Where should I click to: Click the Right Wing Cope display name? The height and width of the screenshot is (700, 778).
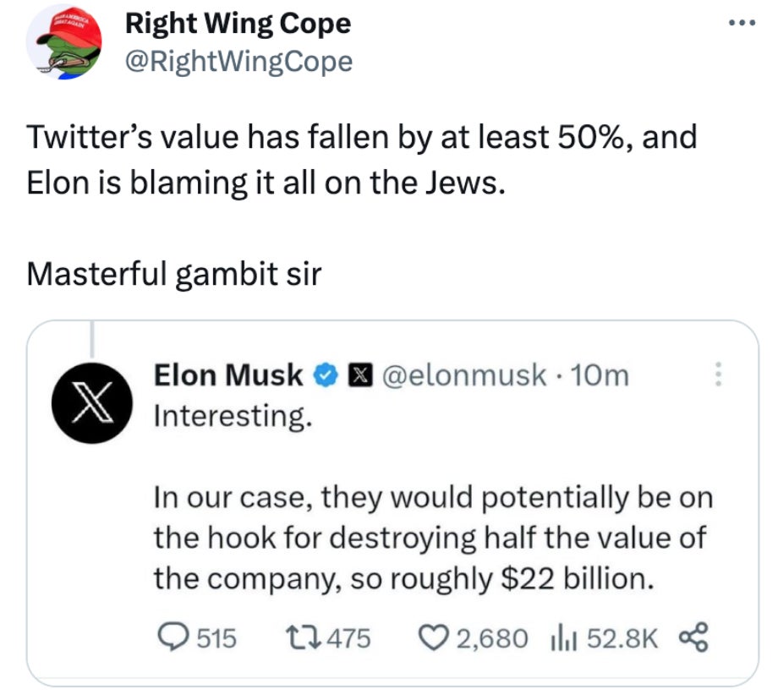238,24
